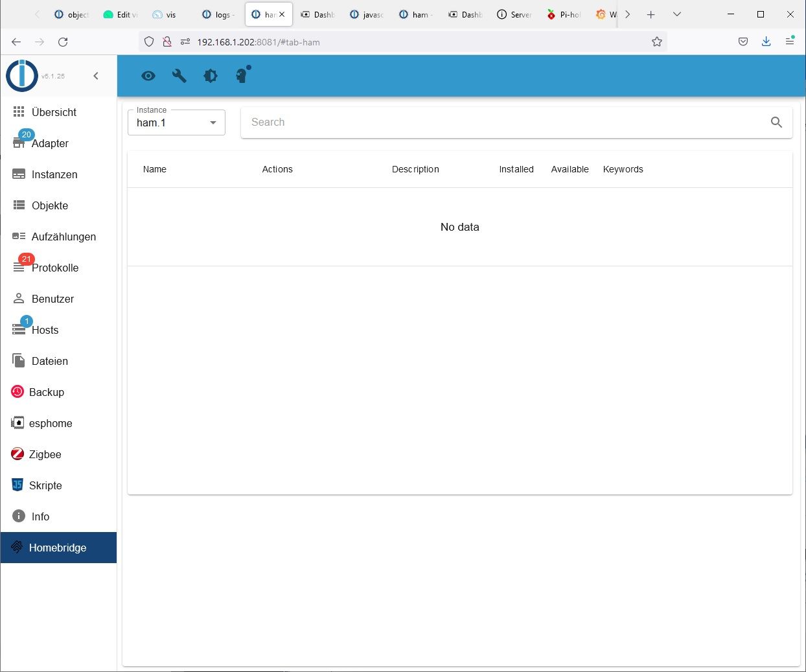
Task: Reload the page with refresh button
Action: pyautogui.click(x=63, y=41)
